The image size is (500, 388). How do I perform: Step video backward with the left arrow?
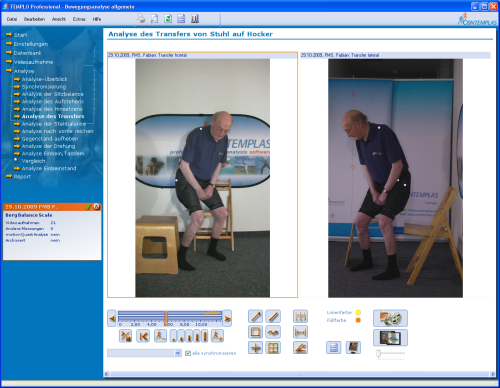click(x=112, y=318)
